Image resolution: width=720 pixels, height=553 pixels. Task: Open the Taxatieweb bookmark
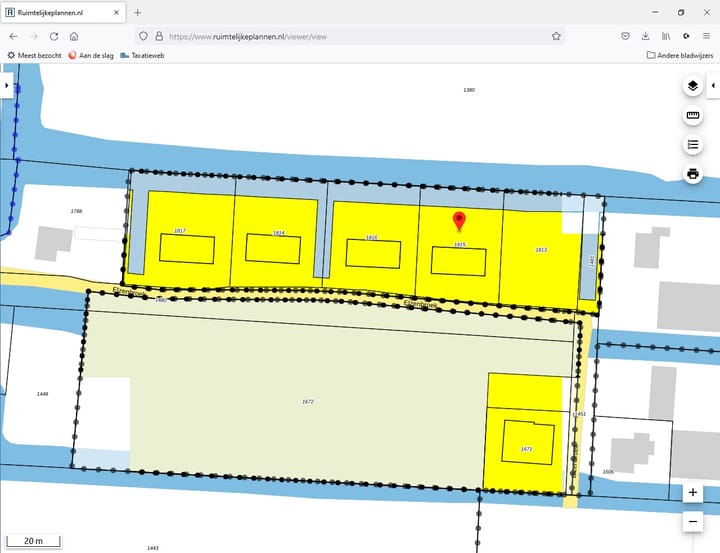[142, 55]
